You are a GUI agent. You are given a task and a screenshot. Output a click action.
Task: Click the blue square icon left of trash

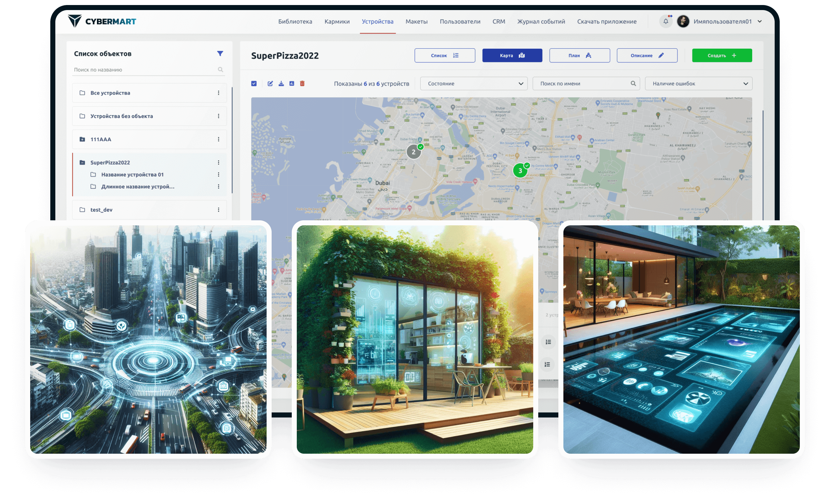(292, 83)
